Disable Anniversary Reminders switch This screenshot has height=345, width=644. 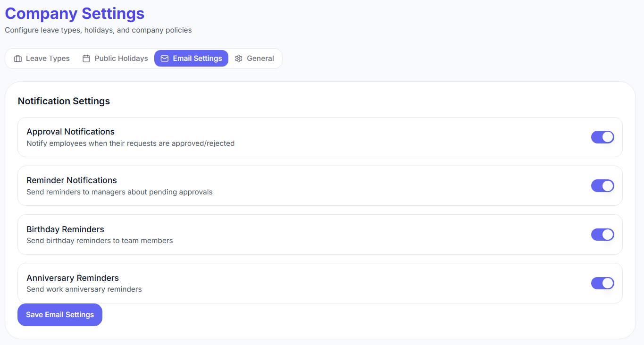(x=602, y=283)
